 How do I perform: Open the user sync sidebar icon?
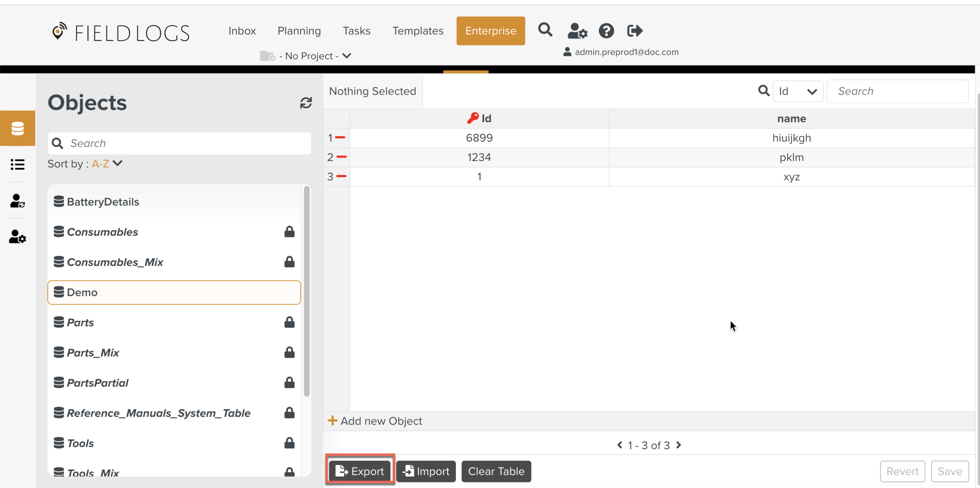pyautogui.click(x=18, y=201)
